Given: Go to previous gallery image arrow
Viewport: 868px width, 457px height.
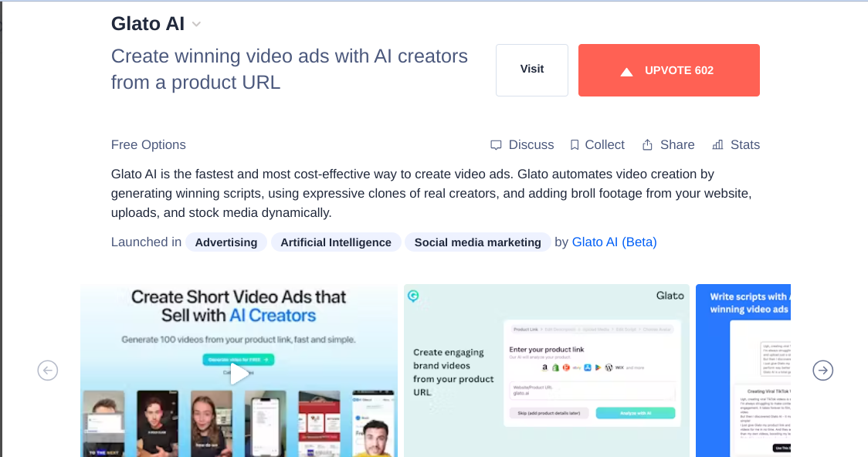Looking at the screenshot, I should (48, 370).
